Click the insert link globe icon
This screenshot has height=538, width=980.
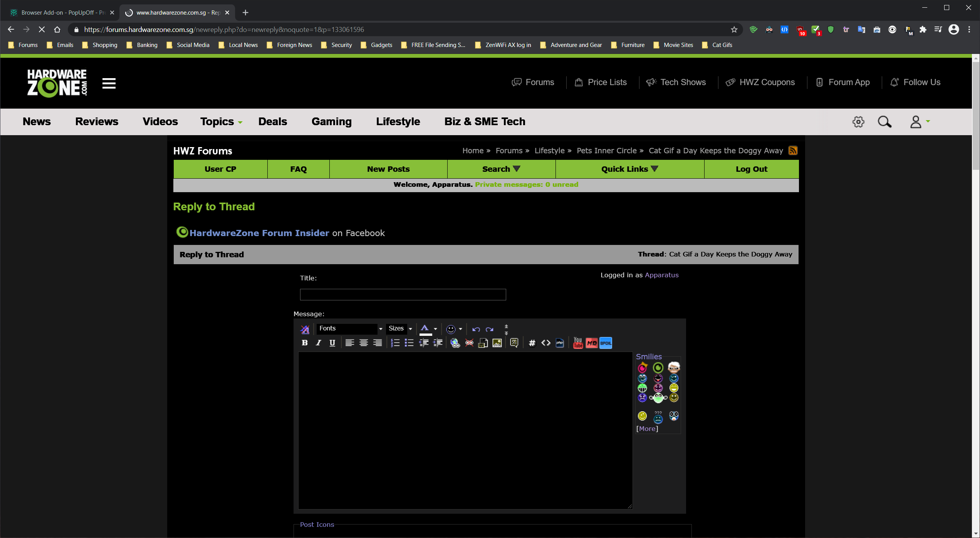point(455,343)
